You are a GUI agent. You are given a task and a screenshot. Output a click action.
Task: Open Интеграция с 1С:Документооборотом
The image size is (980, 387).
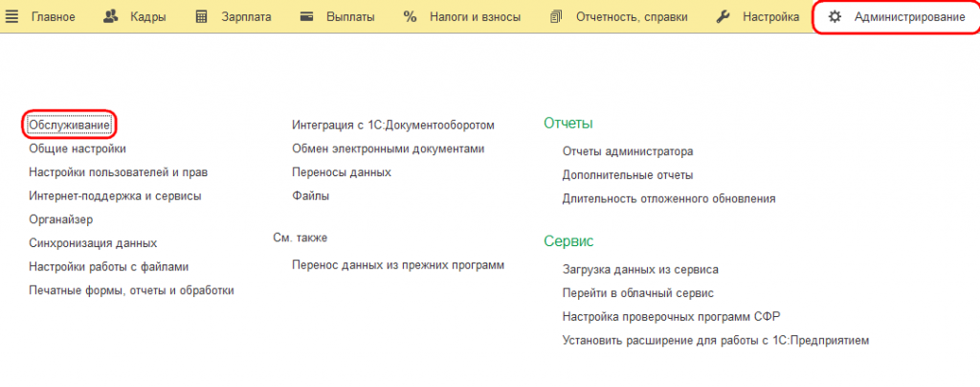pyautogui.click(x=393, y=125)
